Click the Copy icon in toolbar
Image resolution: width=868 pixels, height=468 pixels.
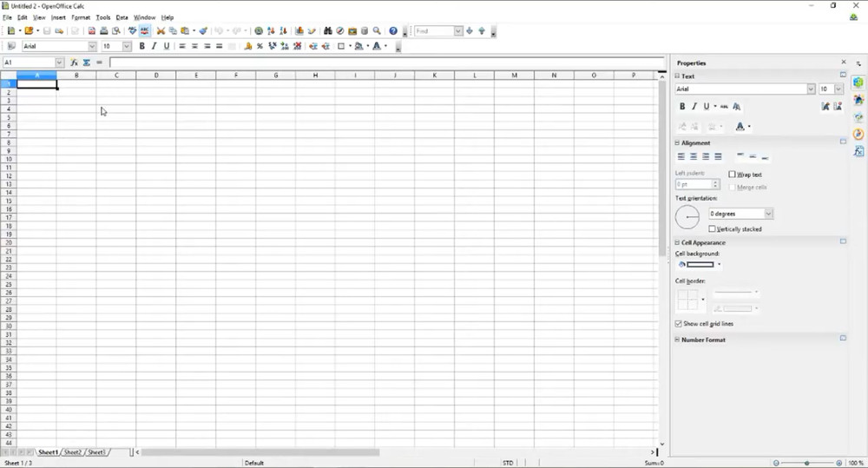pos(173,31)
